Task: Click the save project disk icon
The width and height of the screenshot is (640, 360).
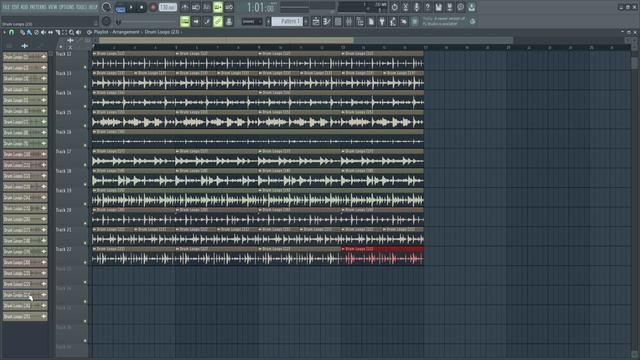Action: point(438,7)
